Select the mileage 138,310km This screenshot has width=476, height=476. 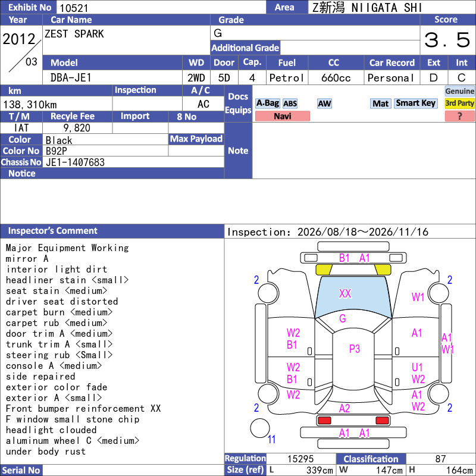coord(30,105)
